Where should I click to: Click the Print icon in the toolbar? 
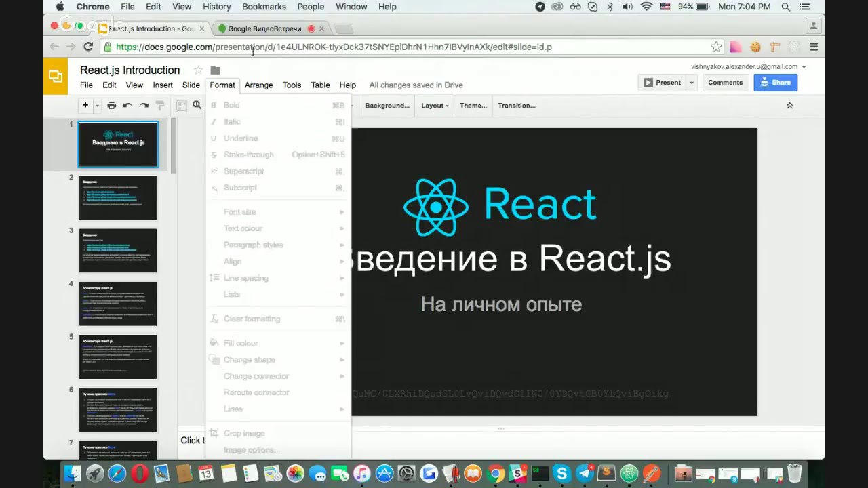pos(112,105)
